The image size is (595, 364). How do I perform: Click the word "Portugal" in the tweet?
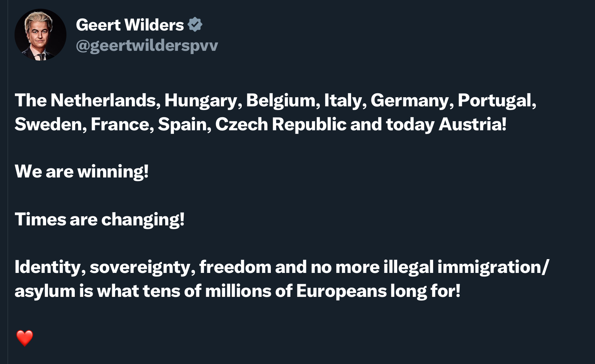tap(494, 101)
